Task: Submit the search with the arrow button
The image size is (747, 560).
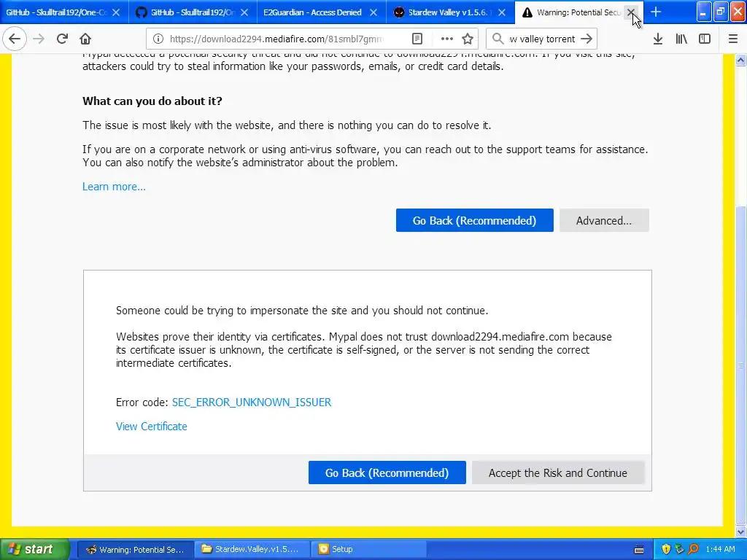Action: click(587, 39)
